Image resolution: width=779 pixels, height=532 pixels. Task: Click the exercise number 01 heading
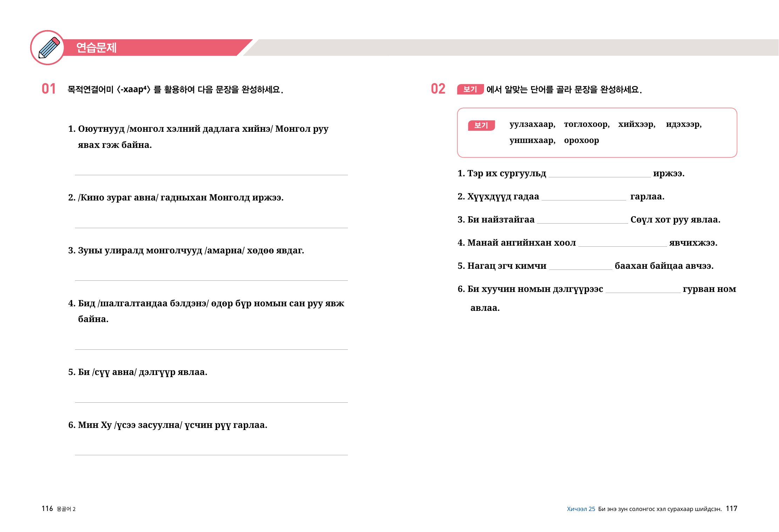[x=49, y=89]
